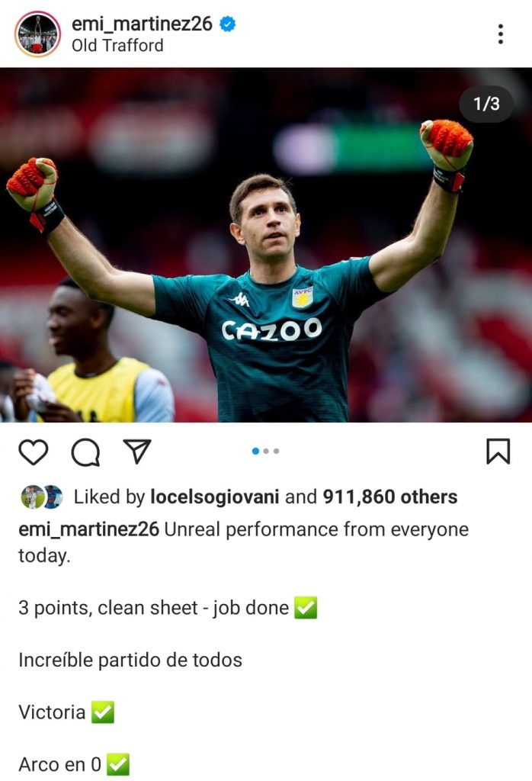
Task: Tap the 1/3 photo counter badge
Action: tap(486, 104)
